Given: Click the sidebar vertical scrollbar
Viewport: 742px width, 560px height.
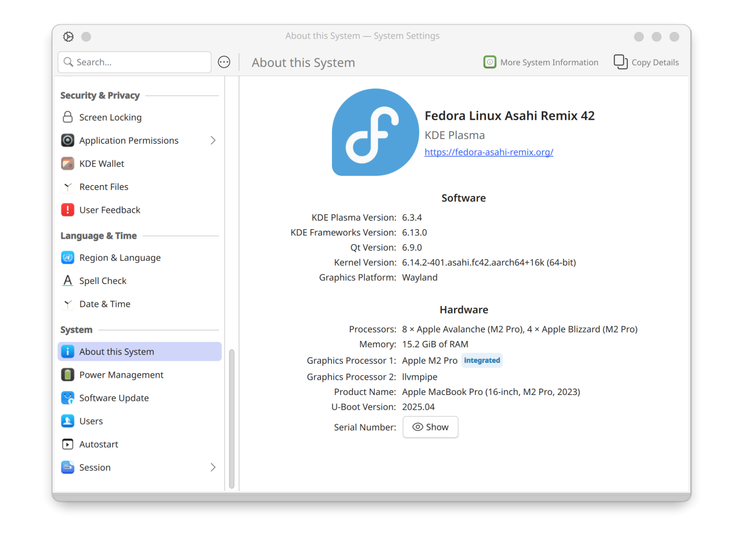Looking at the screenshot, I should (x=231, y=419).
